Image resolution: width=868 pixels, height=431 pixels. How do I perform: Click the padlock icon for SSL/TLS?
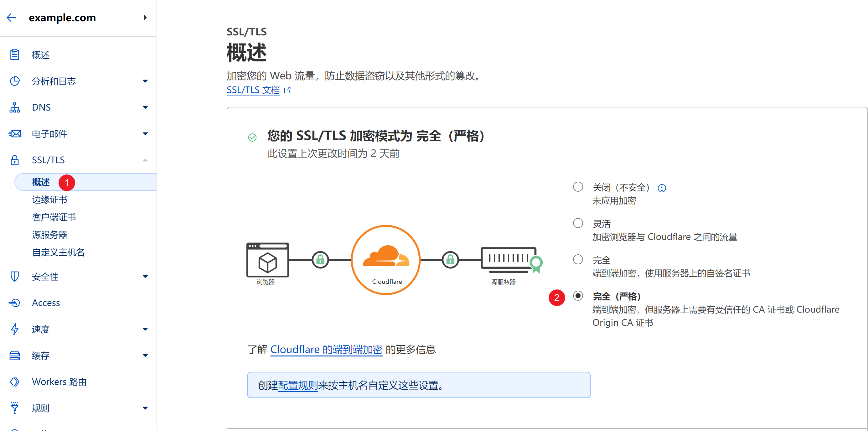pos(14,160)
